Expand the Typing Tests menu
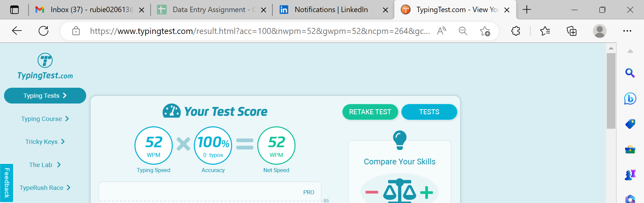The image size is (644, 203). click(x=45, y=96)
